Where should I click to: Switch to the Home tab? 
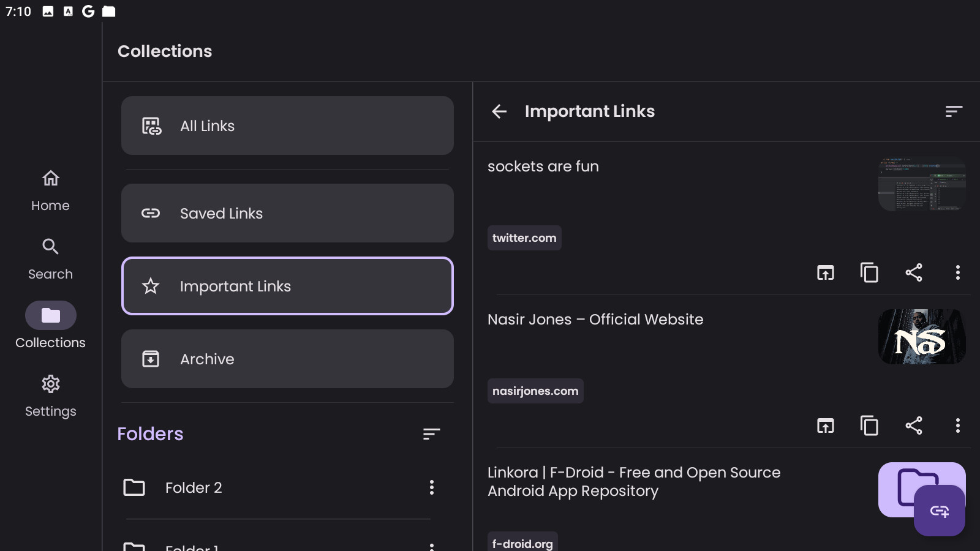(x=50, y=190)
